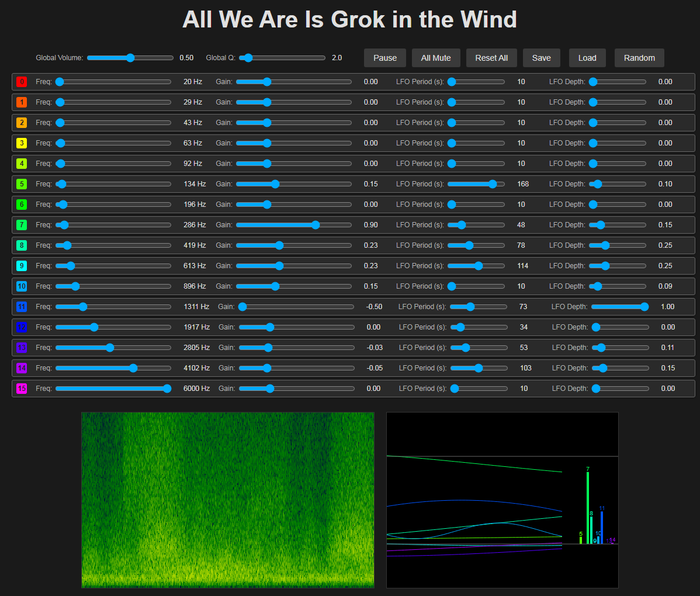Image resolution: width=700 pixels, height=596 pixels.
Task: Load a saved preset
Action: coord(587,58)
